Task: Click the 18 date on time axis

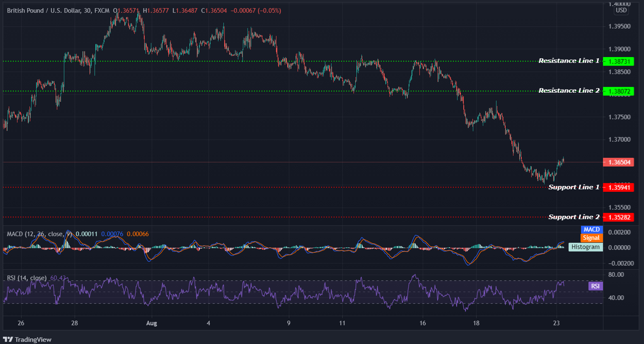Action: pos(476,323)
